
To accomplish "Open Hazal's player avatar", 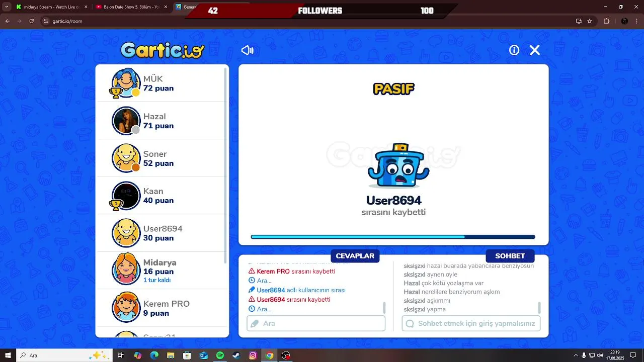I will (x=126, y=121).
